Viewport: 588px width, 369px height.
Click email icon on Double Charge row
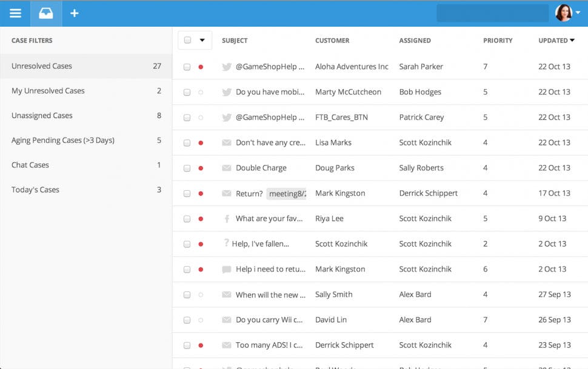(227, 168)
